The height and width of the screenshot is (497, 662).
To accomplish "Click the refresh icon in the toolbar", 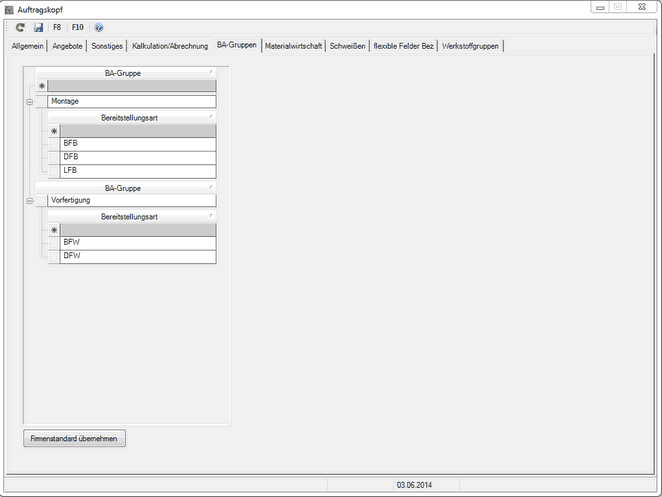I will tap(20, 27).
